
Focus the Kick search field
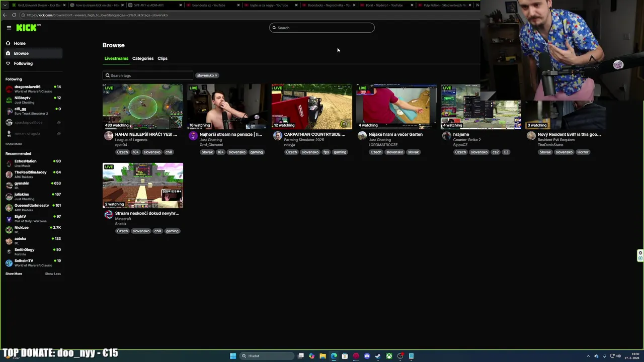pyautogui.click(x=322, y=28)
